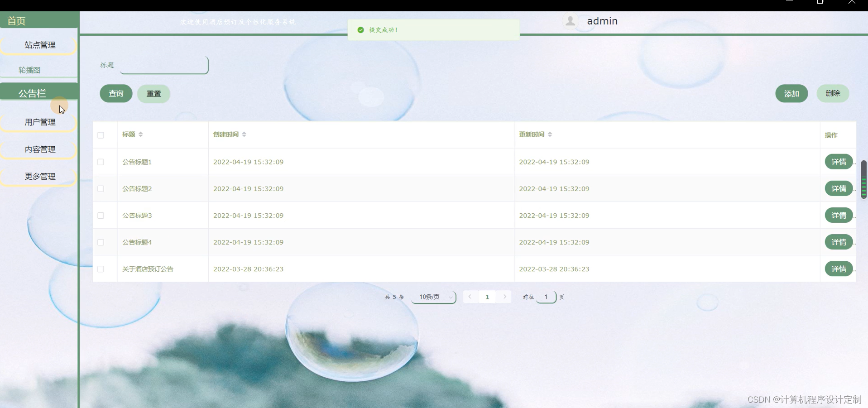Open 详情 for 公告标题2

click(839, 188)
